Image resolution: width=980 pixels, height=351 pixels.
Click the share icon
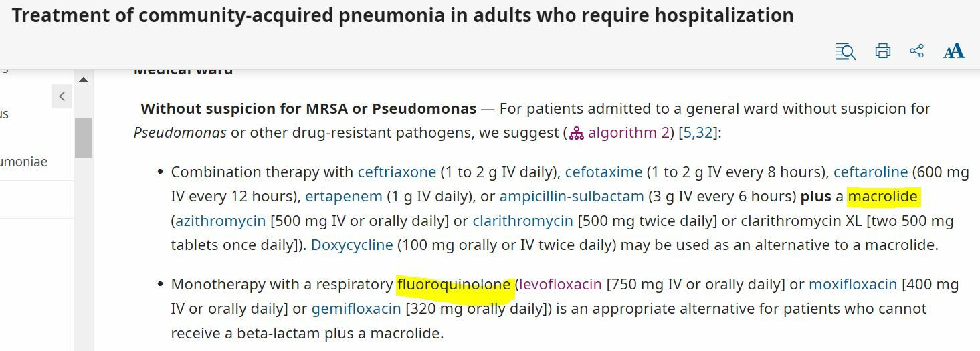click(917, 51)
